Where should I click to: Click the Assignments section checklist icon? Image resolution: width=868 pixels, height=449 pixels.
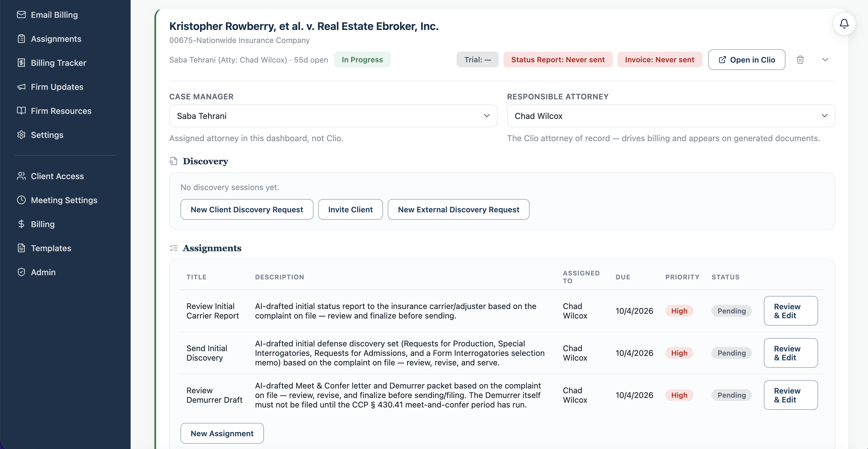coord(174,248)
